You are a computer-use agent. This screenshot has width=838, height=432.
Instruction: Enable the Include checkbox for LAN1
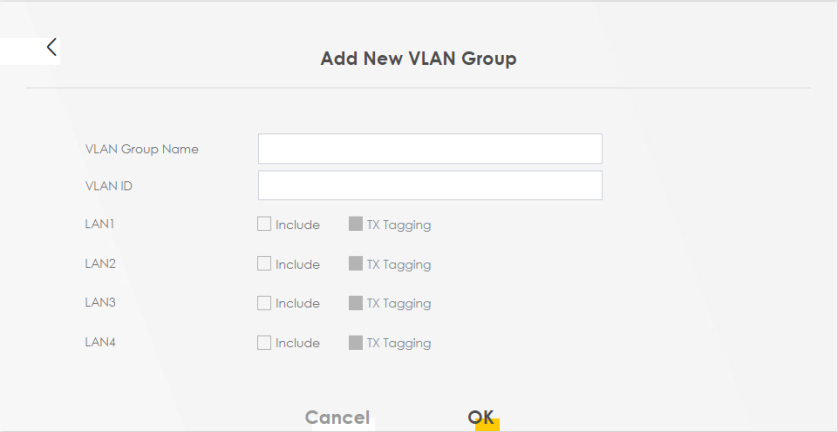tap(264, 225)
